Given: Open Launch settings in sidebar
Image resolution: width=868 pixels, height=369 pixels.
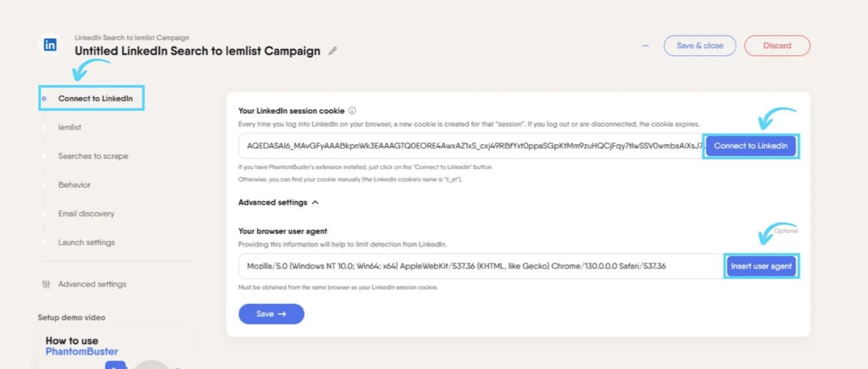Looking at the screenshot, I should 86,242.
